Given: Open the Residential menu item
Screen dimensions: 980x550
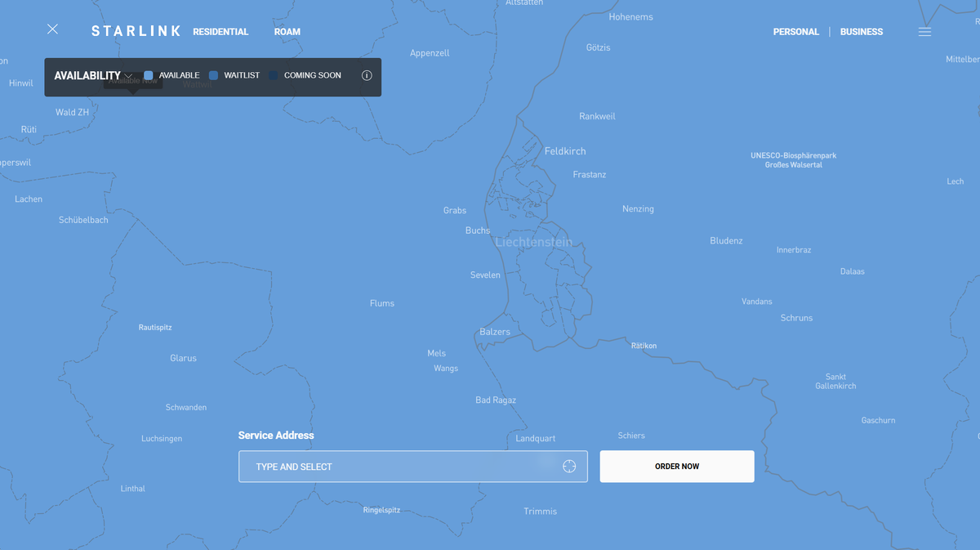Looking at the screenshot, I should click(x=220, y=32).
